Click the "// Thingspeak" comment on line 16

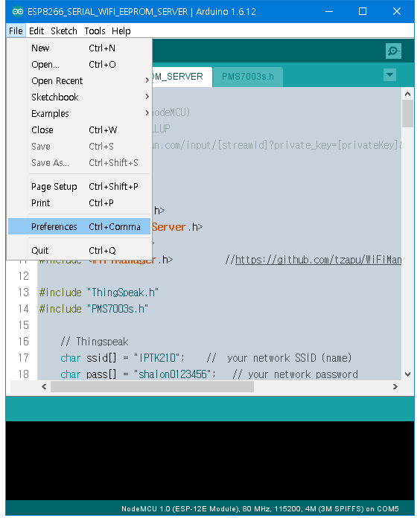point(95,342)
